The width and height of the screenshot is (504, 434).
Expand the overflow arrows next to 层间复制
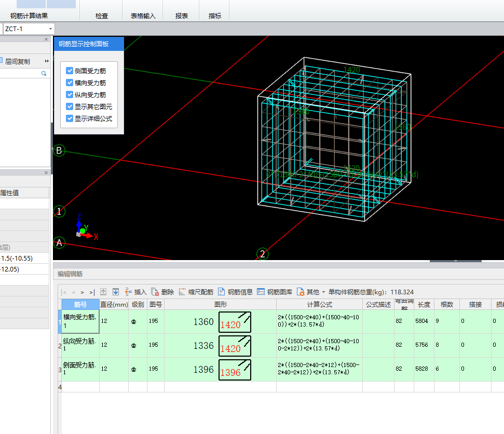47,61
